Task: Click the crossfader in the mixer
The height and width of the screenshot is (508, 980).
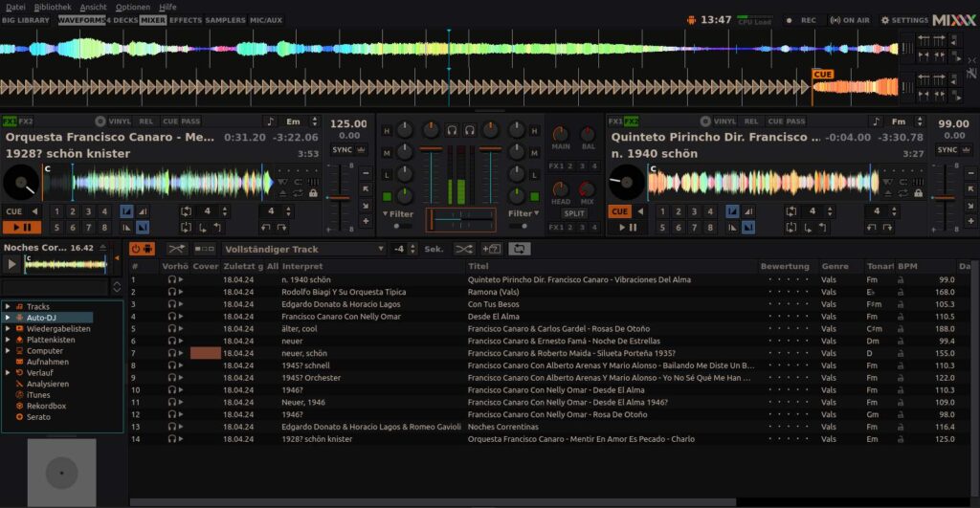Action: coord(460,219)
